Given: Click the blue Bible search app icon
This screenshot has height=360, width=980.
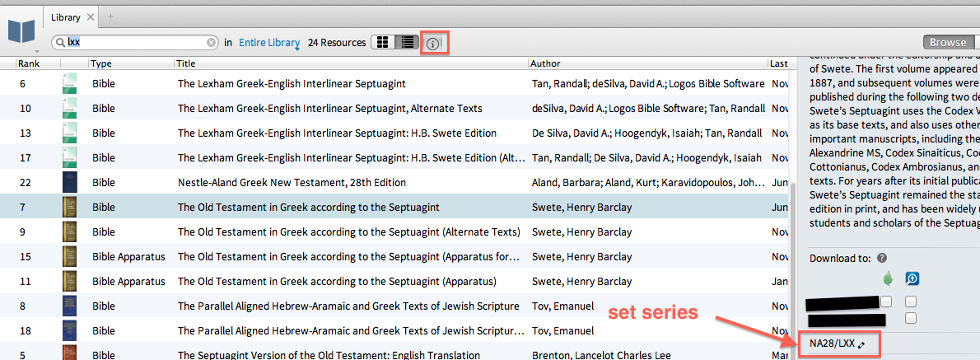Looking at the screenshot, I should [x=912, y=278].
